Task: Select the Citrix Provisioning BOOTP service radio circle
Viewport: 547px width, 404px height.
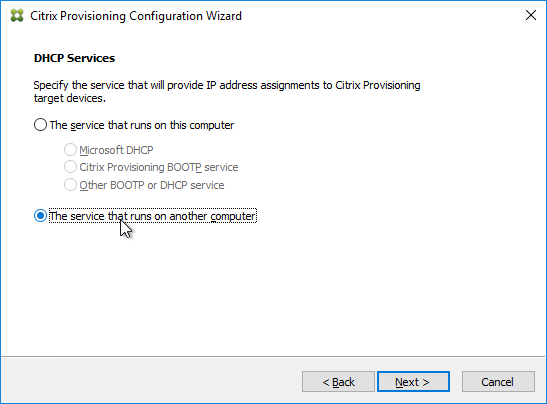Action: tap(70, 167)
